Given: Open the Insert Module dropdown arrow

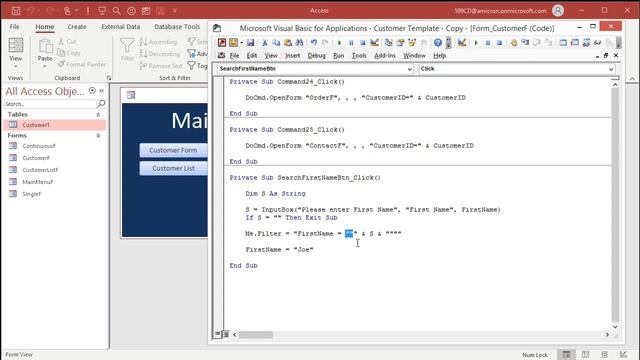Looking at the screenshot, I should [242, 42].
